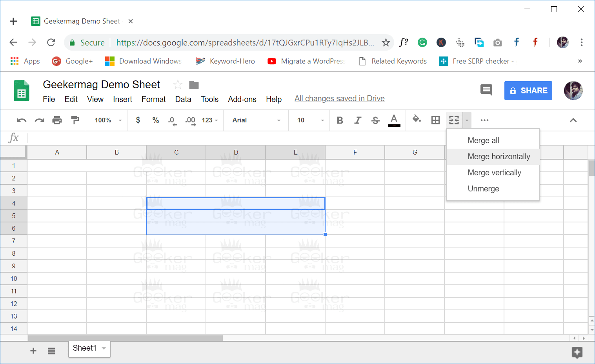Click the Explore icon at bottom right
Screen dimensions: 595x364
tap(577, 352)
